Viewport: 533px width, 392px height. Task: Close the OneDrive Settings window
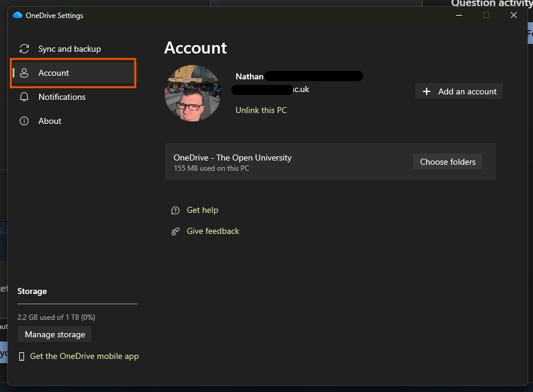click(514, 15)
